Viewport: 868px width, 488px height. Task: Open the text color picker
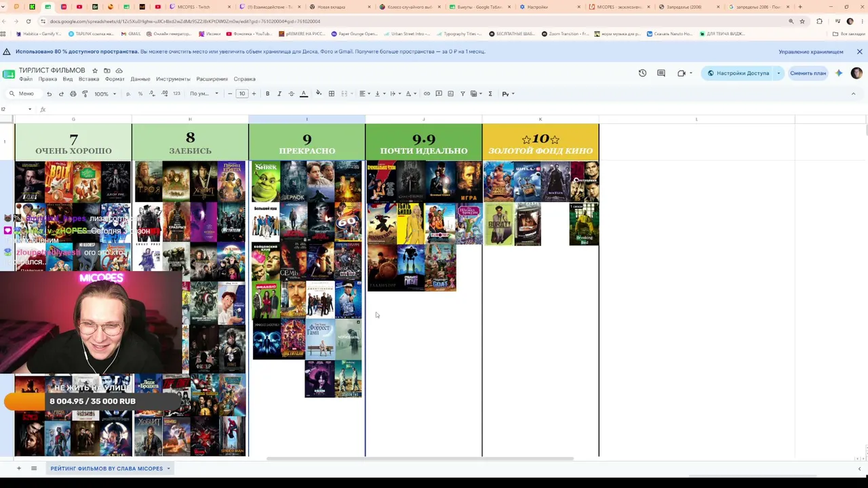tap(304, 94)
